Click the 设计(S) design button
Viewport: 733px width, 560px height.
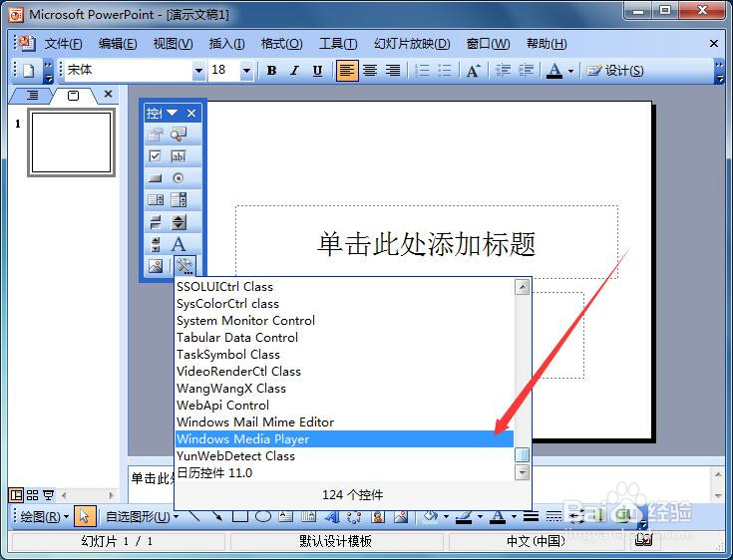(x=615, y=71)
